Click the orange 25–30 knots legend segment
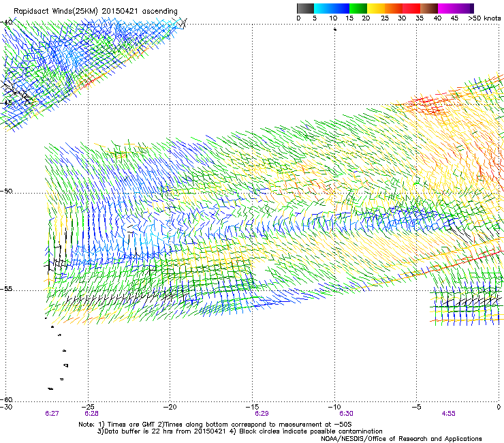 394,8
